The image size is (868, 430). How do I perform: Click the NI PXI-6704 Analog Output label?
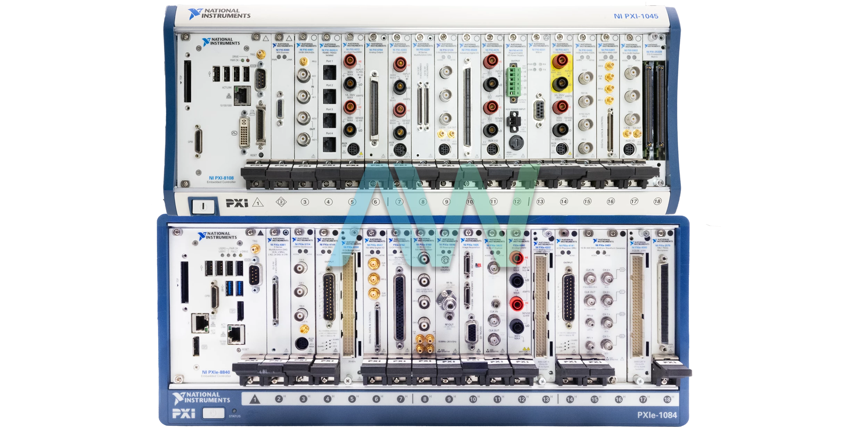tap(376, 51)
